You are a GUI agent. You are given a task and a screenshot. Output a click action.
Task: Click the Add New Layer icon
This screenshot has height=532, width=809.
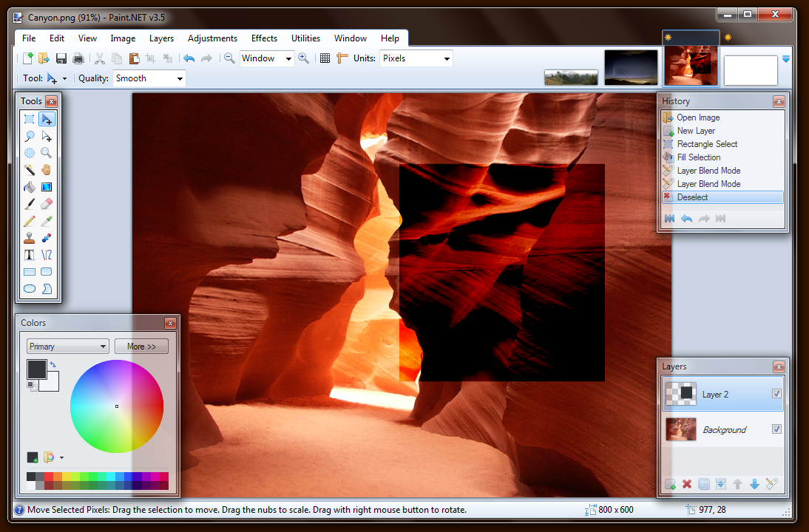click(x=670, y=484)
